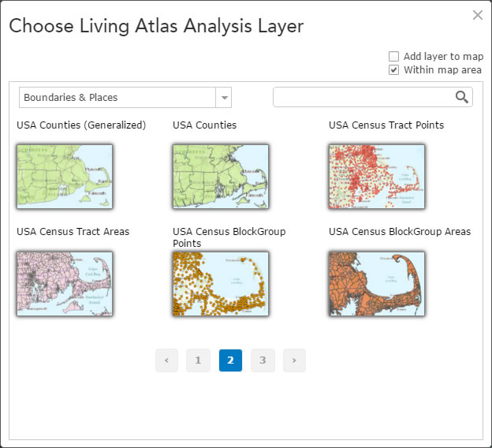The width and height of the screenshot is (492, 448).
Task: Uncheck Within map area option
Action: (393, 70)
